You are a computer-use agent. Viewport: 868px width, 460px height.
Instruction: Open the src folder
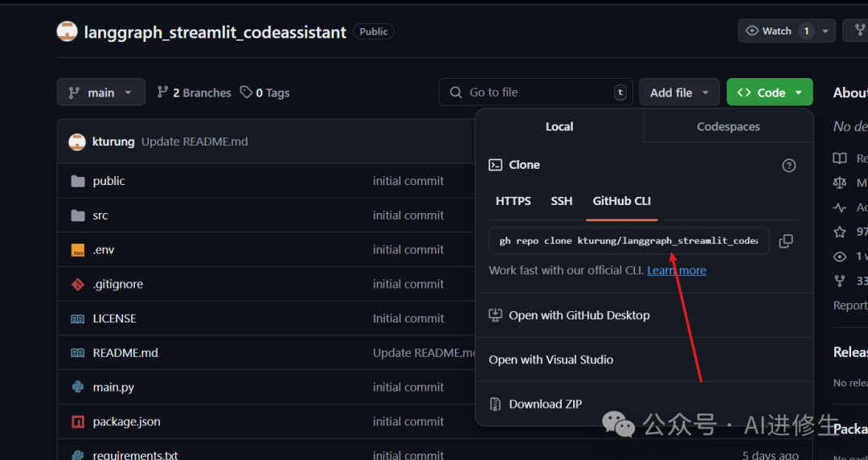coord(100,216)
